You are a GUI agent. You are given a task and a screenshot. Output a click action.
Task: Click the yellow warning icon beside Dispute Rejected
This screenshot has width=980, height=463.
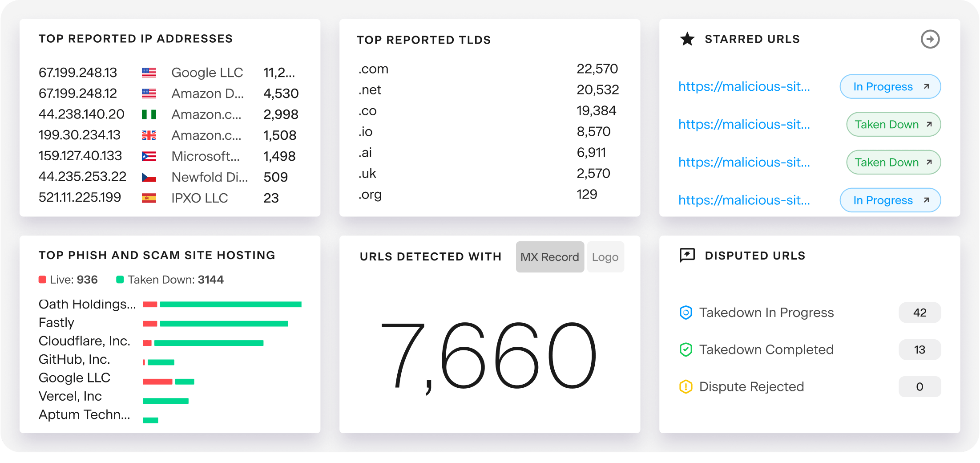(686, 386)
